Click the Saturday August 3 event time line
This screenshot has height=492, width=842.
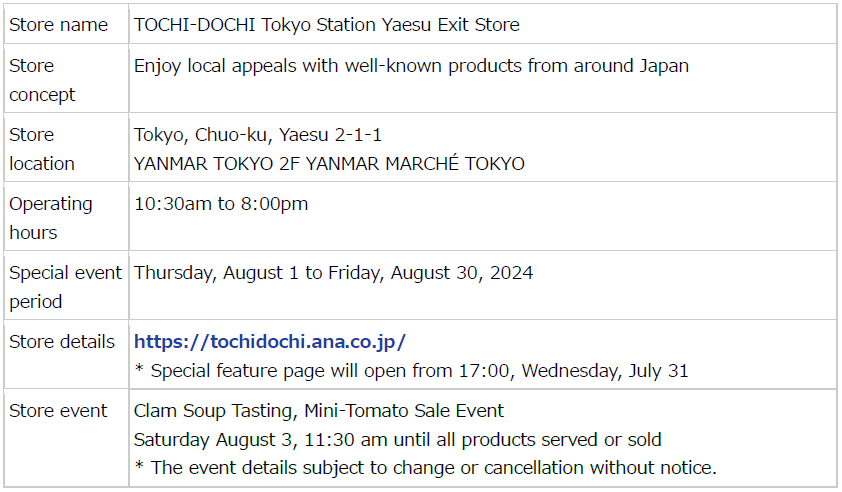pyautogui.click(x=397, y=440)
